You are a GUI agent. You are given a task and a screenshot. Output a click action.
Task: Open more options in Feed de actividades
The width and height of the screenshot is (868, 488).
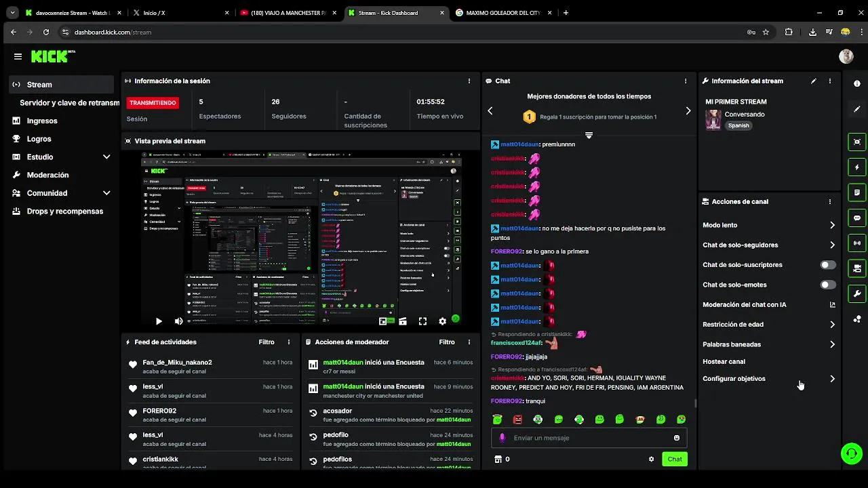pyautogui.click(x=288, y=342)
